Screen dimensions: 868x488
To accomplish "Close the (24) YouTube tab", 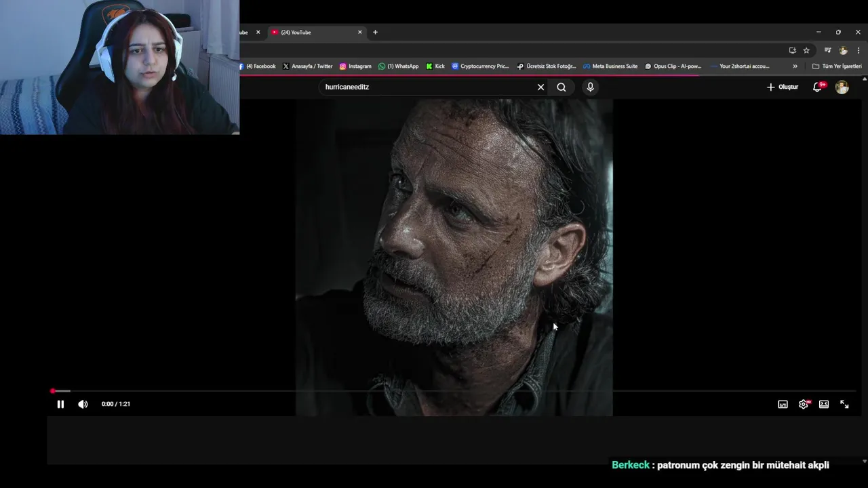I will (360, 32).
